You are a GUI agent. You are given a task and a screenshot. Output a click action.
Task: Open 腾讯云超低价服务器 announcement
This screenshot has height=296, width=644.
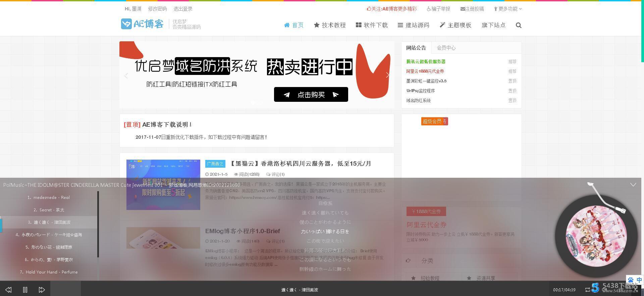[426, 61]
